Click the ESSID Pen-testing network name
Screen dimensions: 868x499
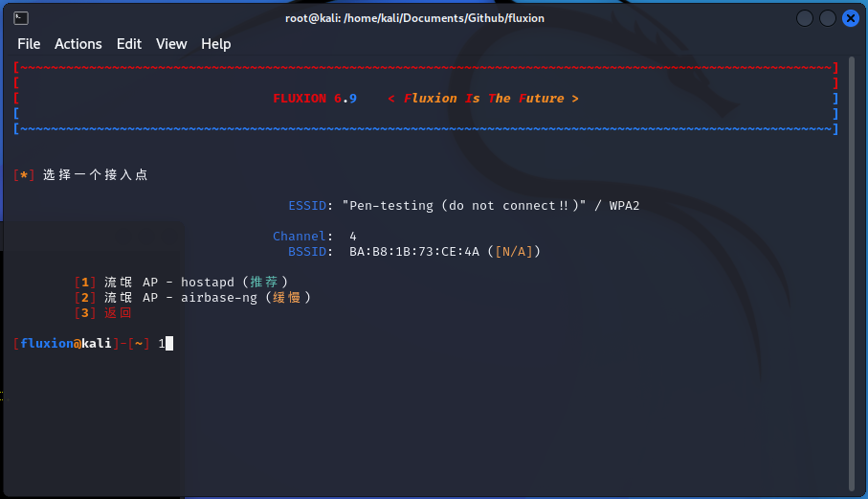[464, 206]
